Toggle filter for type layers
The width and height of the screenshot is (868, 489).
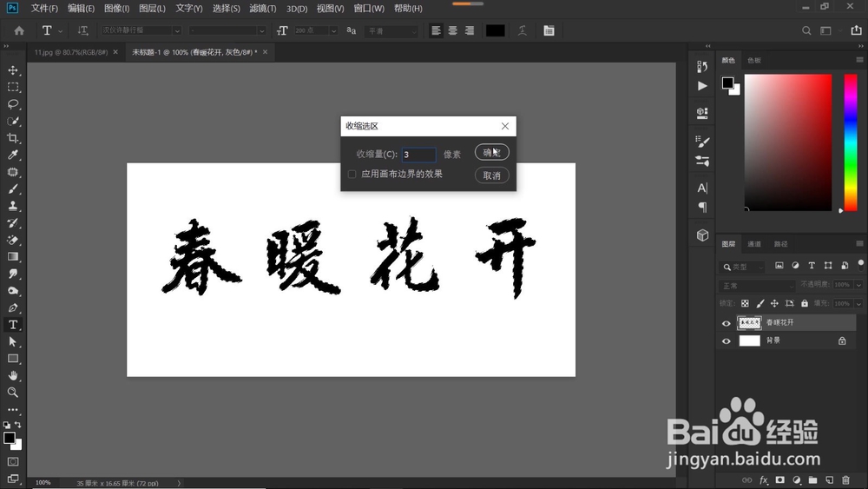coord(812,266)
